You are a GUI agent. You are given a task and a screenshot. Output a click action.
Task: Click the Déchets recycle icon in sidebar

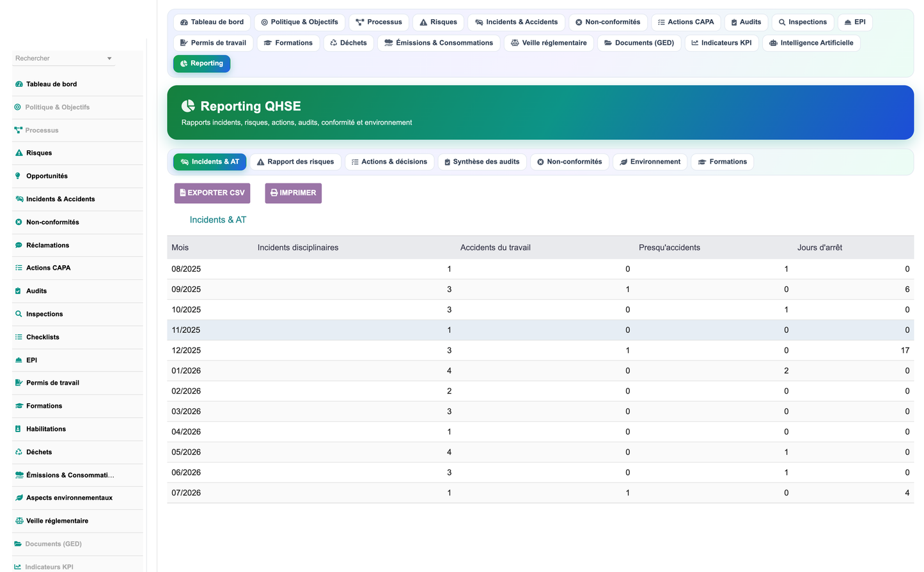(x=19, y=452)
